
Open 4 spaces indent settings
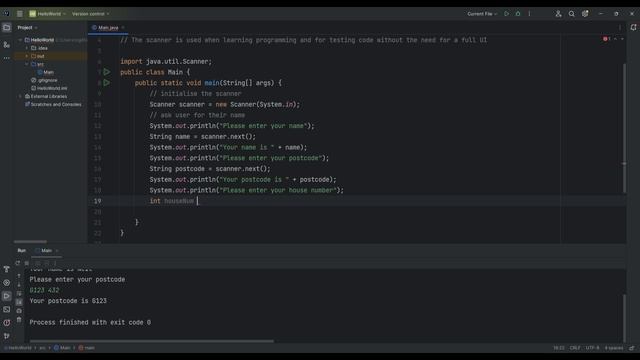pyautogui.click(x=614, y=348)
